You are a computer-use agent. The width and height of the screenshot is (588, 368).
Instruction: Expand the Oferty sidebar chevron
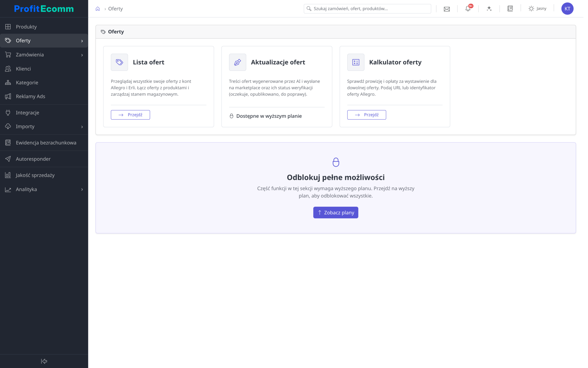coord(82,41)
